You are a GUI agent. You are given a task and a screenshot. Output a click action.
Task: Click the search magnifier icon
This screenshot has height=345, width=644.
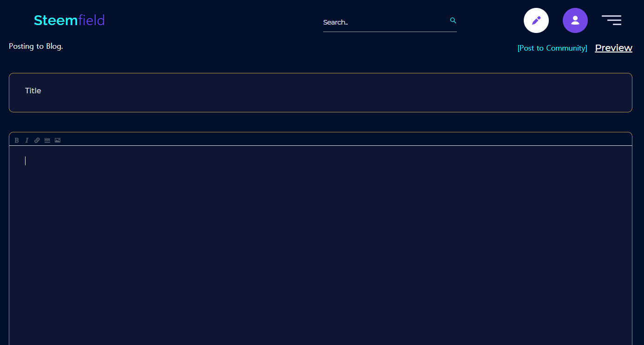pyautogui.click(x=453, y=20)
